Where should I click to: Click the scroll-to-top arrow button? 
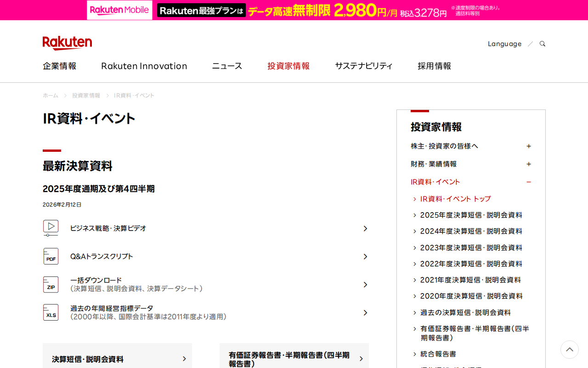(x=570, y=350)
